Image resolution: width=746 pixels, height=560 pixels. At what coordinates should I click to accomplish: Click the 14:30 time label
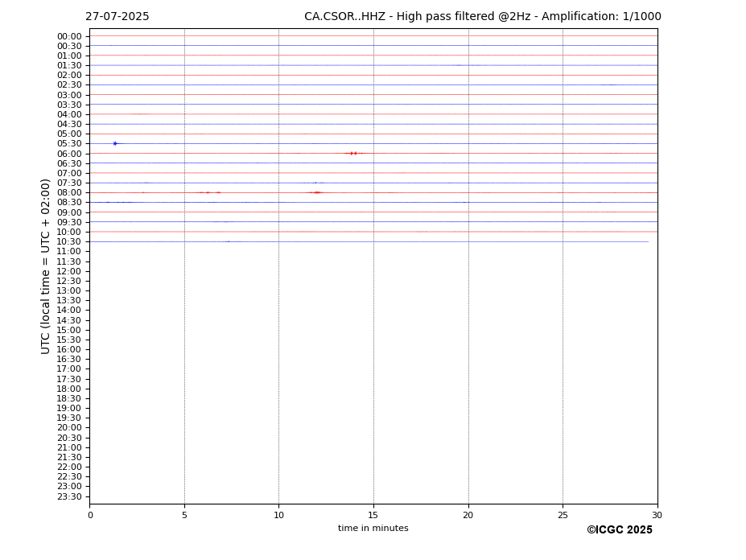(69, 320)
